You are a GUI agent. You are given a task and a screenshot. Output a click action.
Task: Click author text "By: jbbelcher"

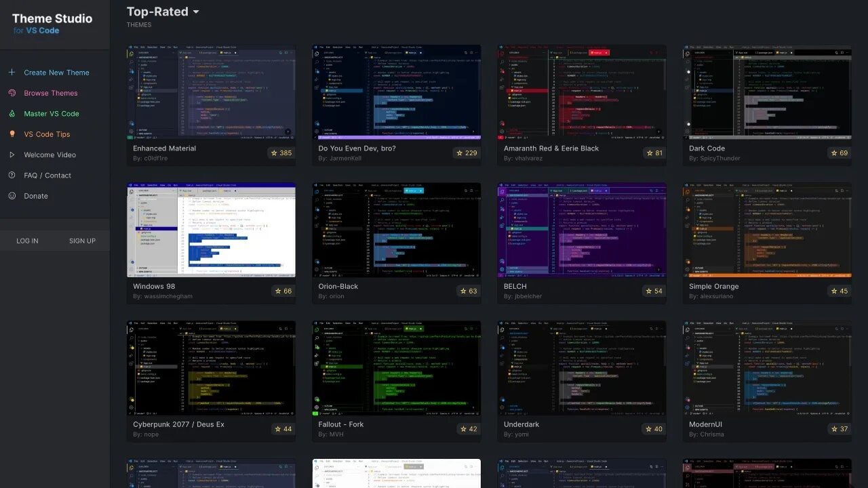click(523, 296)
